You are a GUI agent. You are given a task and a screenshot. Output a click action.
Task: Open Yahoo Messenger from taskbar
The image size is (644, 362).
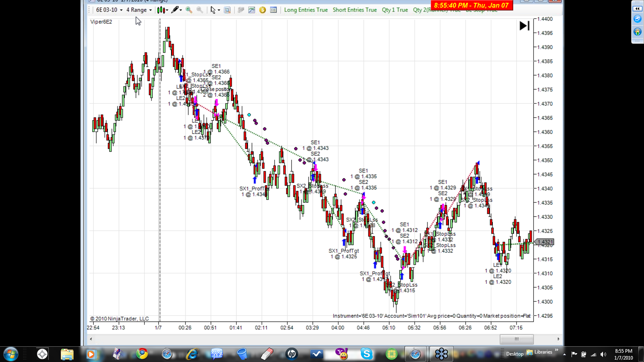(x=342, y=354)
